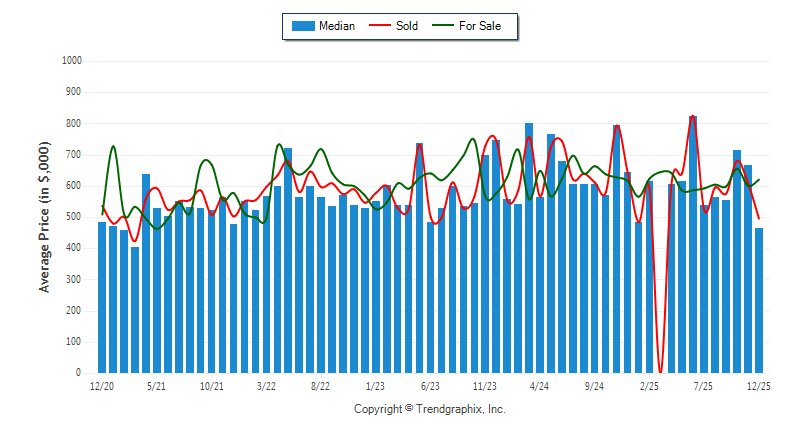
Task: Click the first median bar at 12/20
Action: coord(102,297)
